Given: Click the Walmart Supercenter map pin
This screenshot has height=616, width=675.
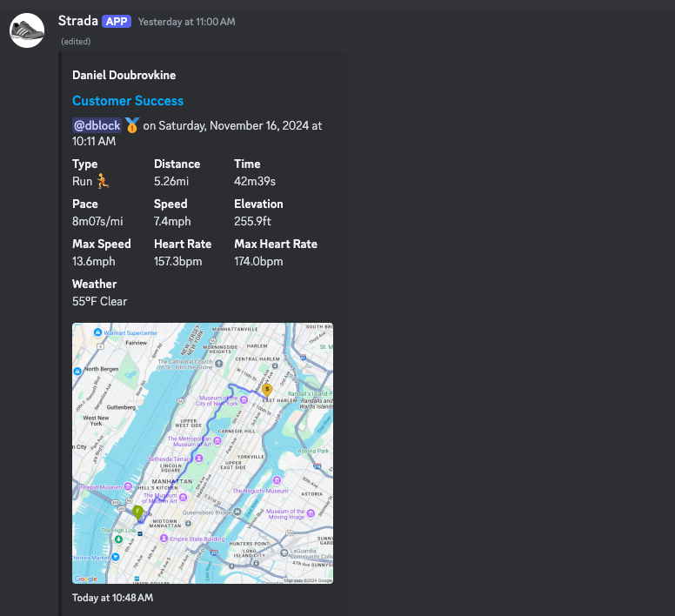Looking at the screenshot, I should click(x=97, y=332).
